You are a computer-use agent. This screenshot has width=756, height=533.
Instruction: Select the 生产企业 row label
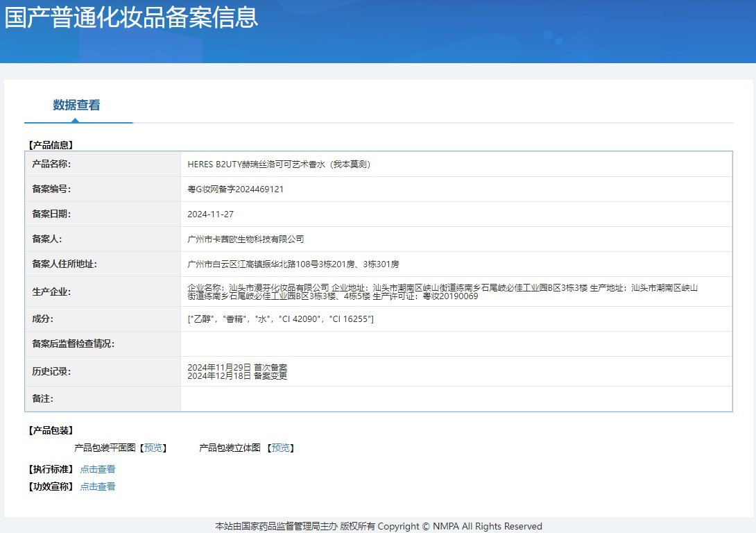point(51,291)
